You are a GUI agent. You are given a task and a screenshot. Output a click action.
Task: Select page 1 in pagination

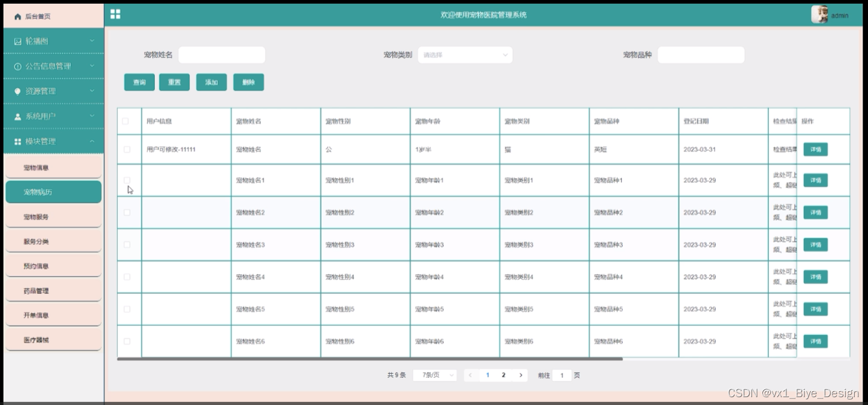coord(487,375)
